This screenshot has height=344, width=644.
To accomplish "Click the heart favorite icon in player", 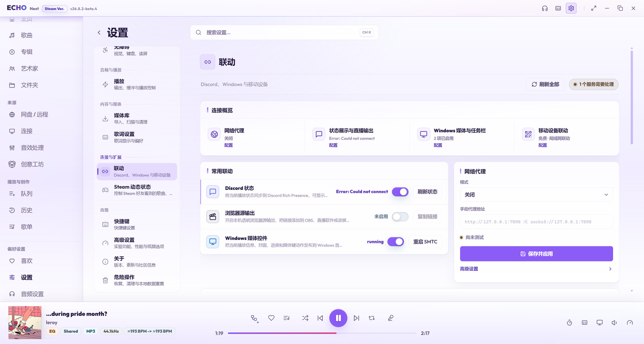I will click(x=271, y=318).
